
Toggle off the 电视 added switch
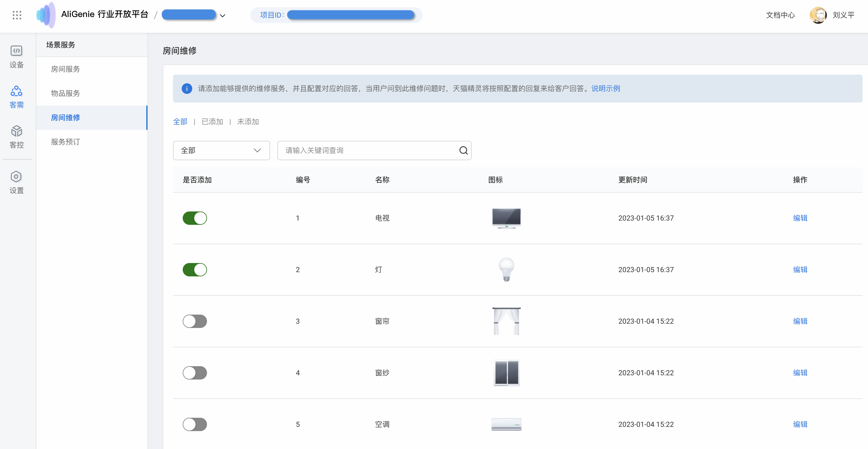click(x=195, y=218)
